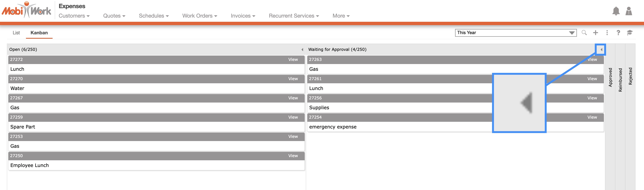Image resolution: width=644 pixels, height=190 pixels.
Task: Open the graduation cap training icon
Action: 630,33
